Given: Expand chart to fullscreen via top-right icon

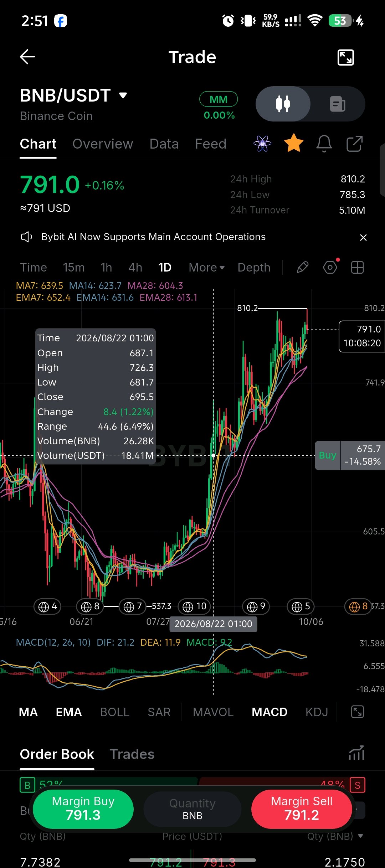Looking at the screenshot, I should (345, 57).
